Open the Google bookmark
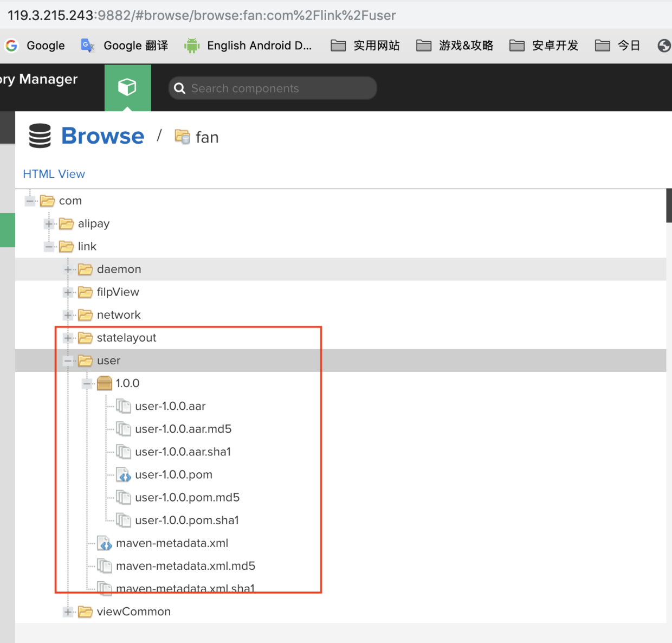Image resolution: width=672 pixels, height=643 pixels. (x=35, y=46)
